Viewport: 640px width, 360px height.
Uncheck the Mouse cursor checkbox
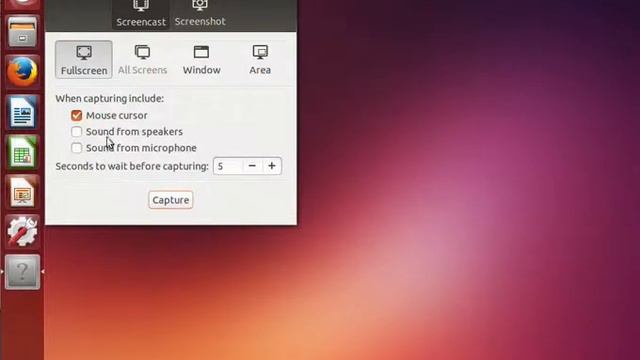76,116
